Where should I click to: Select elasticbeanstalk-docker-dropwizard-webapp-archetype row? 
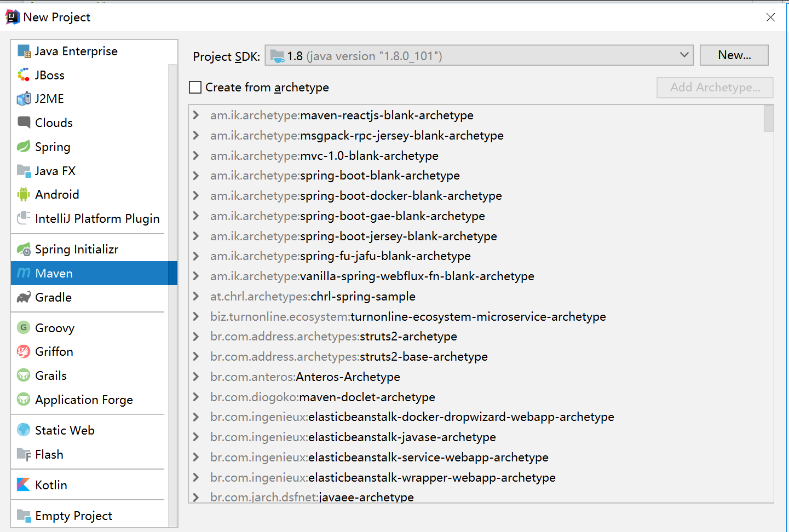pyautogui.click(x=476, y=417)
